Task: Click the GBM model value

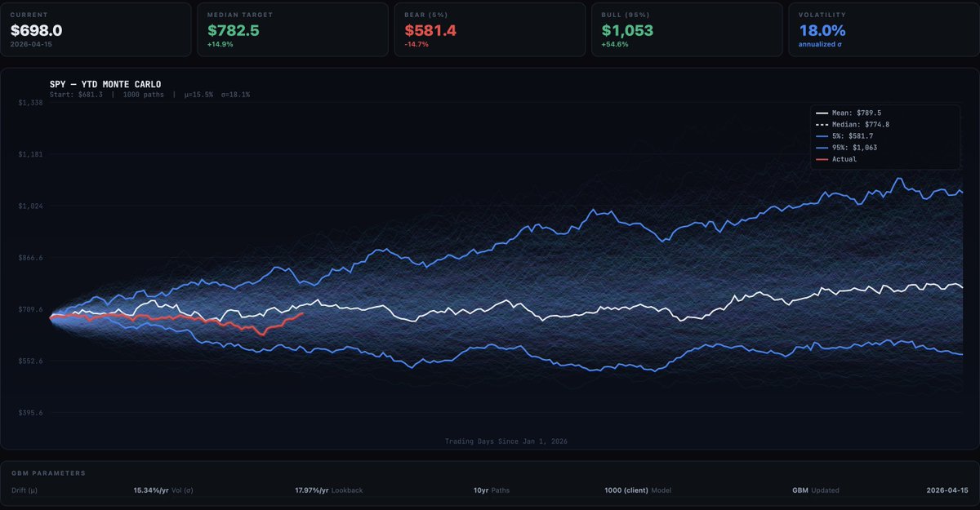Action: click(800, 490)
